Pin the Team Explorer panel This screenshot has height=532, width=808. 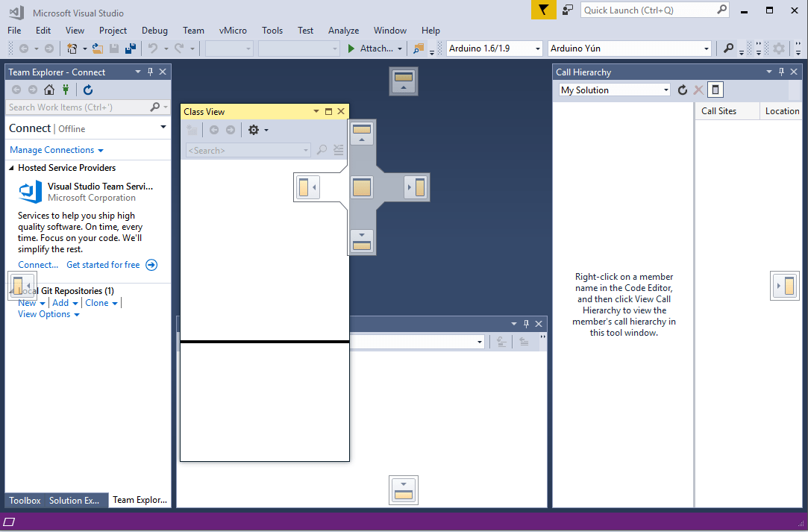point(151,72)
